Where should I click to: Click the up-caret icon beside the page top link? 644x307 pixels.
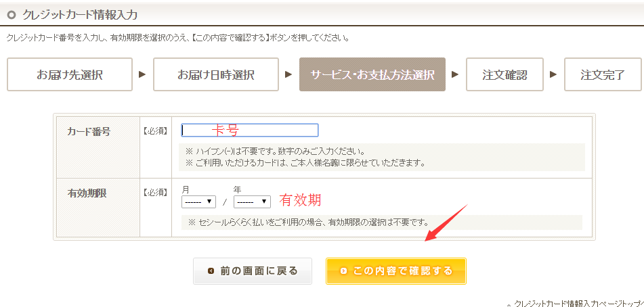[509, 304]
